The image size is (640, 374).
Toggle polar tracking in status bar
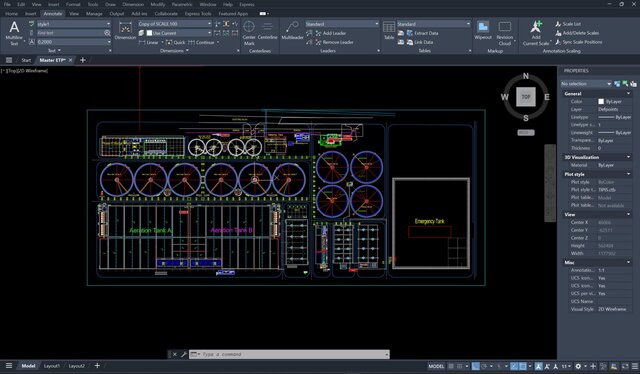click(x=484, y=366)
